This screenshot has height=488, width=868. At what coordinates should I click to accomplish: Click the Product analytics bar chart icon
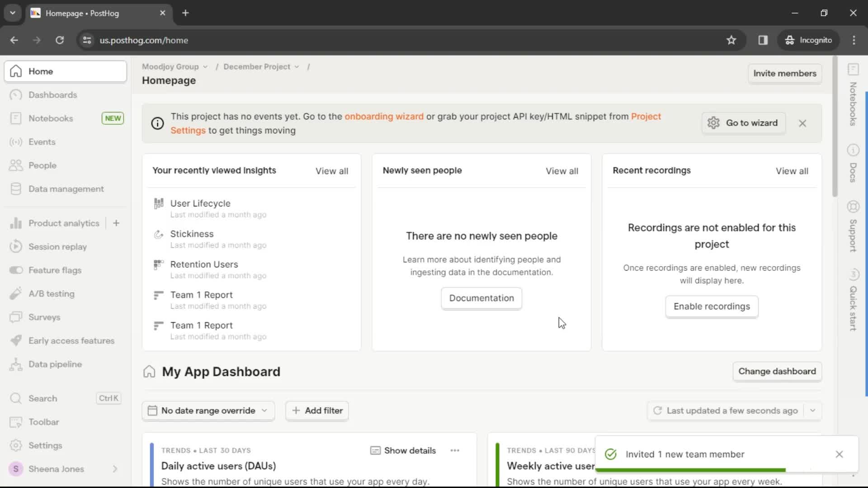pyautogui.click(x=16, y=223)
